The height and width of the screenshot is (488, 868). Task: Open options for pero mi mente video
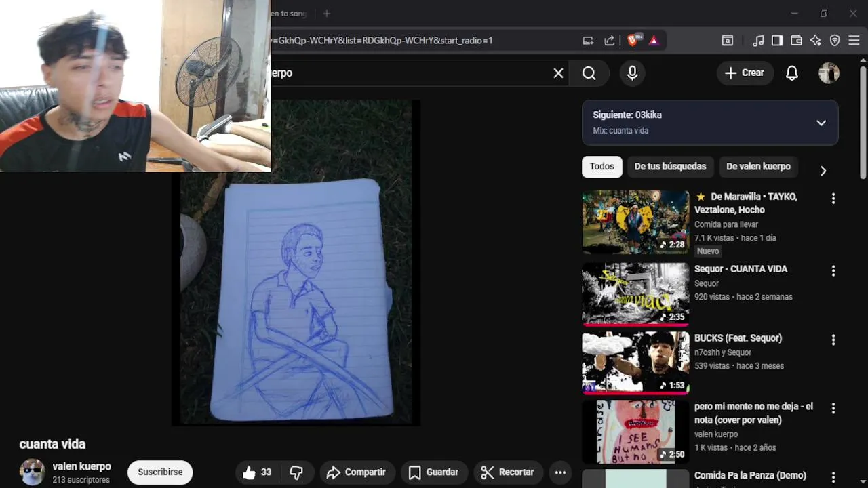tap(833, 409)
